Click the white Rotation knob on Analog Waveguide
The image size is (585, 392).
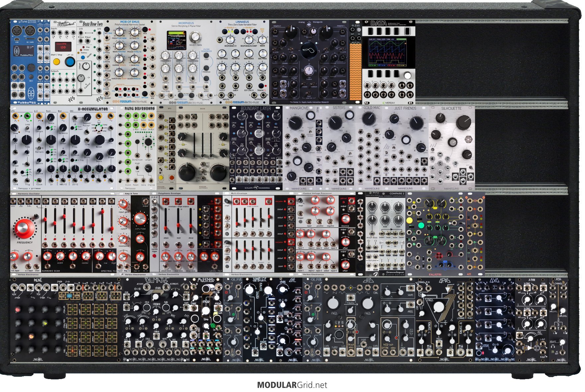(309, 71)
